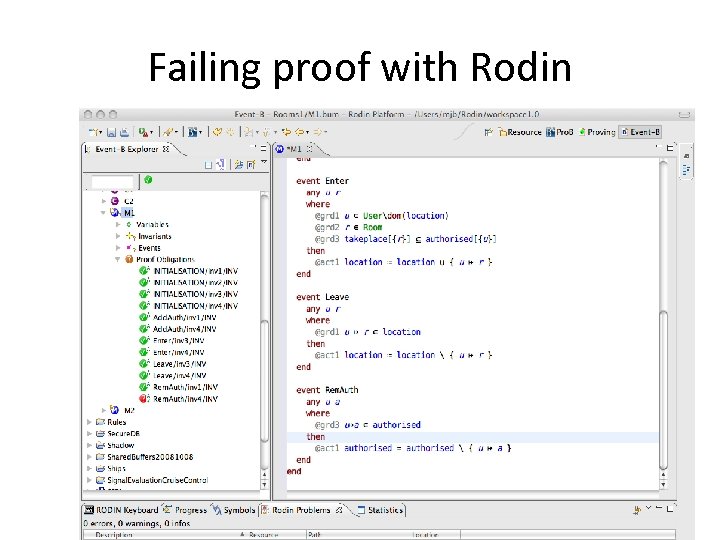Switch to the ProB perspective

(x=559, y=132)
